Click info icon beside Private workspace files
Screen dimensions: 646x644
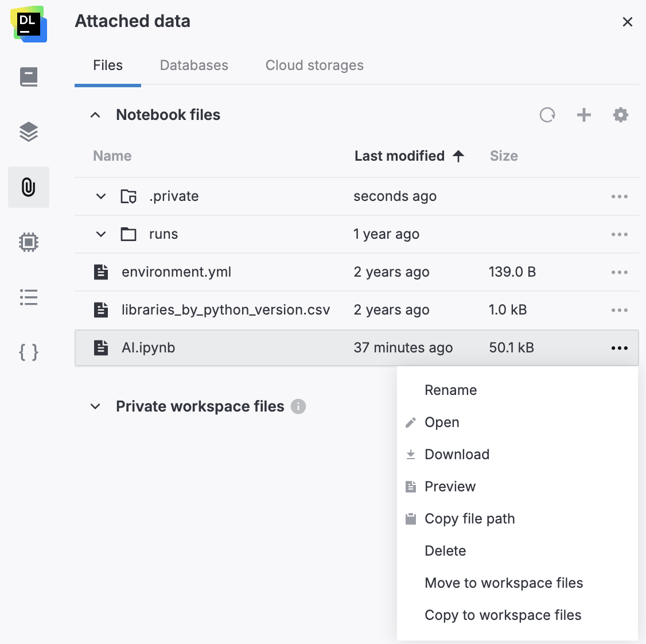click(x=298, y=406)
